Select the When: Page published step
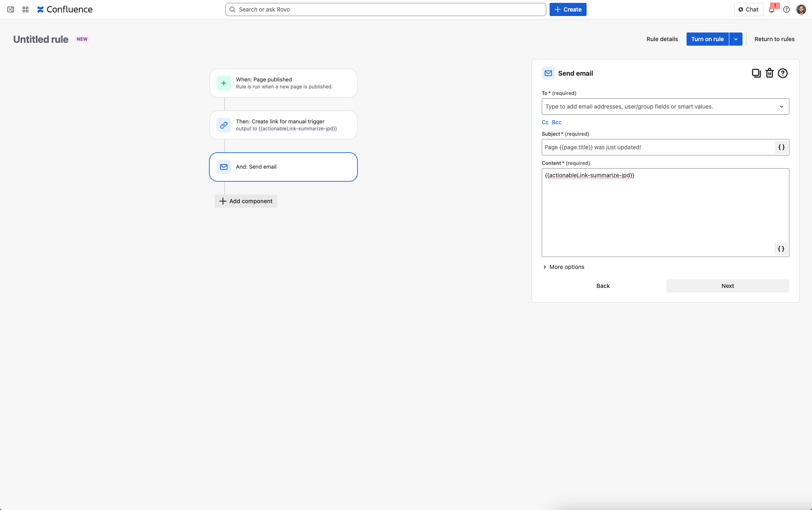The height and width of the screenshot is (510, 812). click(x=283, y=83)
